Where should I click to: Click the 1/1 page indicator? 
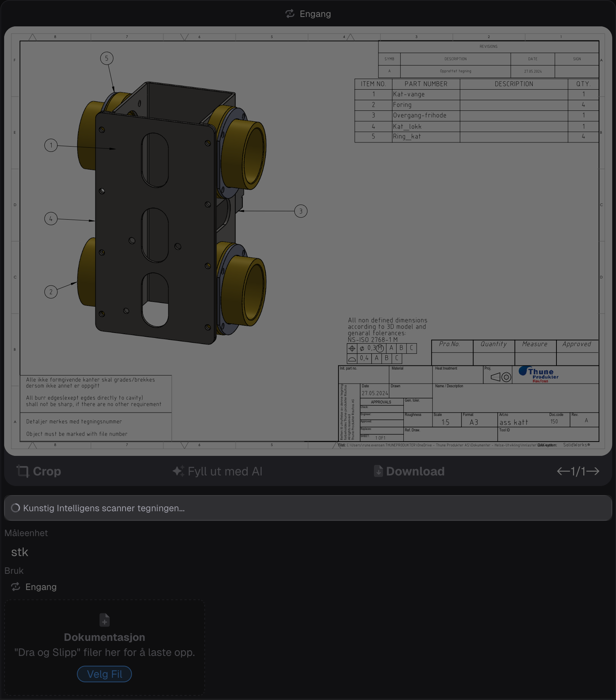pyautogui.click(x=578, y=471)
